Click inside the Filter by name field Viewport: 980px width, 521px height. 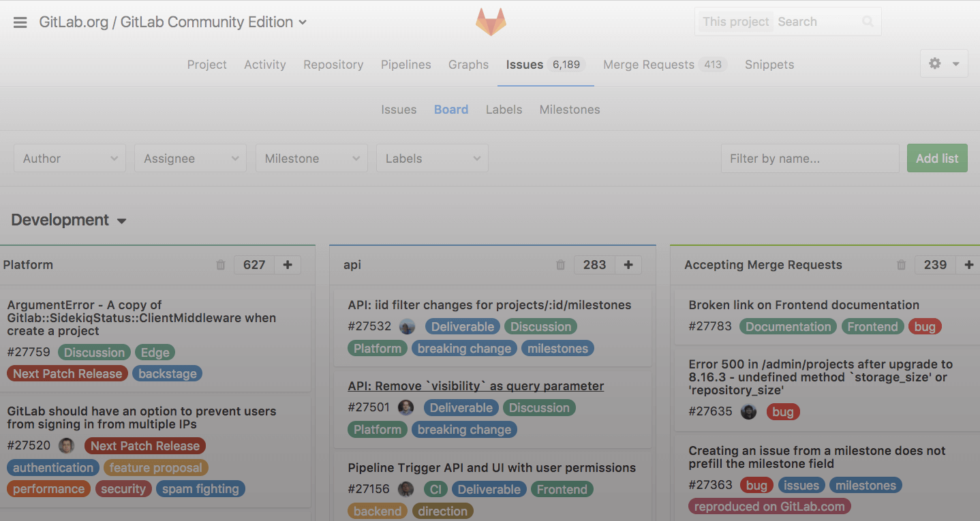coord(810,158)
